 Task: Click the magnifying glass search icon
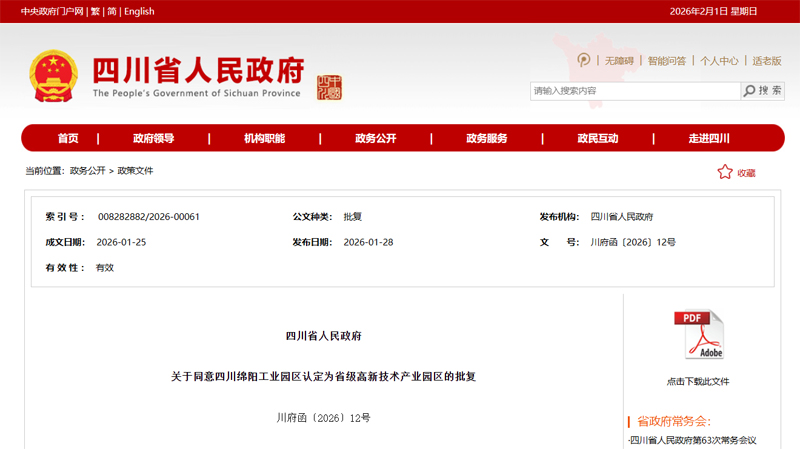[x=750, y=91]
